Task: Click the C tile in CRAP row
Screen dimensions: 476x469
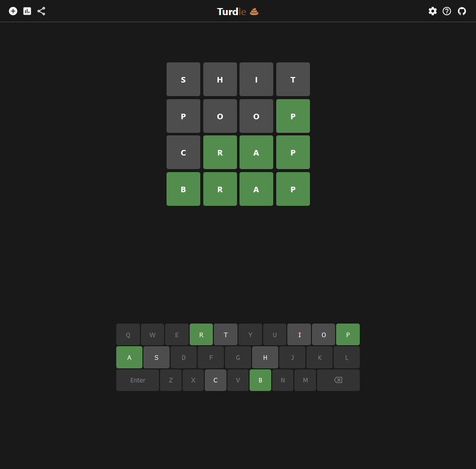Action: point(183,152)
